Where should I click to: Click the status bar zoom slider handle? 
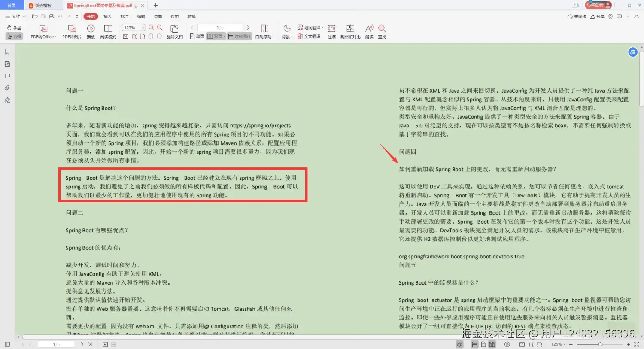tap(600, 344)
